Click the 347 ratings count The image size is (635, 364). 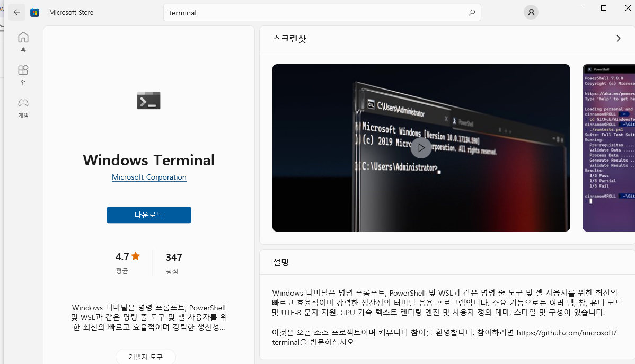pyautogui.click(x=174, y=257)
